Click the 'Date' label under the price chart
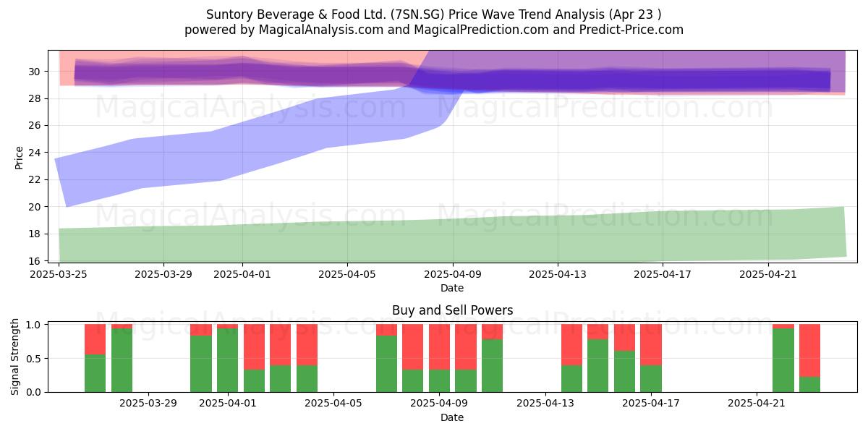This screenshot has width=868, height=434. (452, 288)
